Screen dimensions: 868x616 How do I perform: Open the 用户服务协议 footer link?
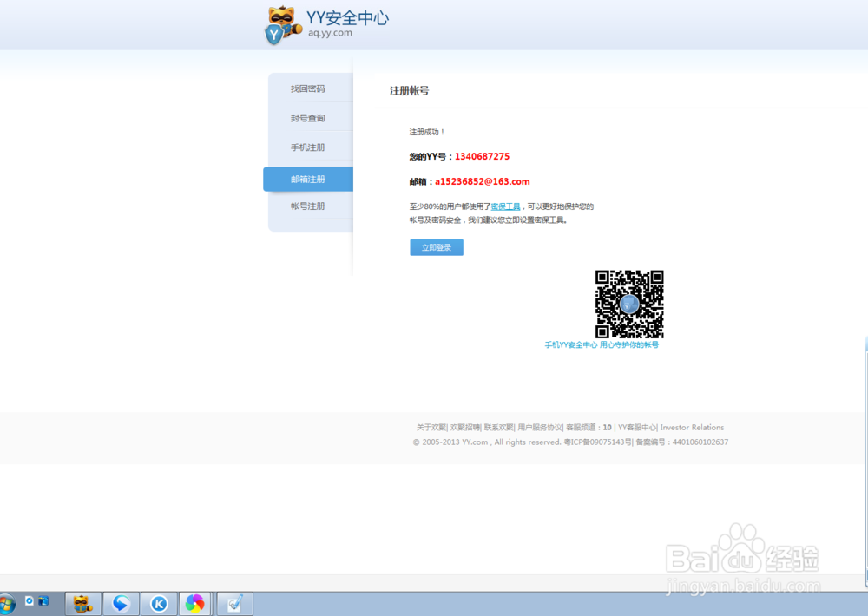540,427
